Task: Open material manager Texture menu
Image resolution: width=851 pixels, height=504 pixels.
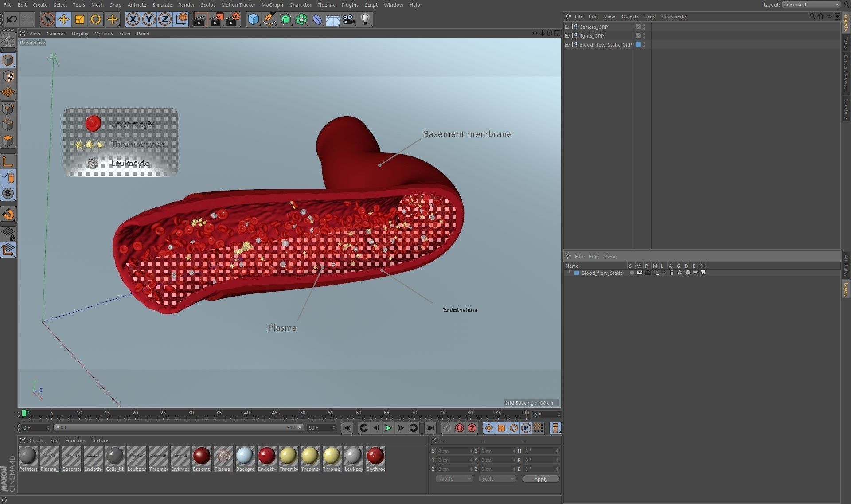Action: pyautogui.click(x=100, y=441)
